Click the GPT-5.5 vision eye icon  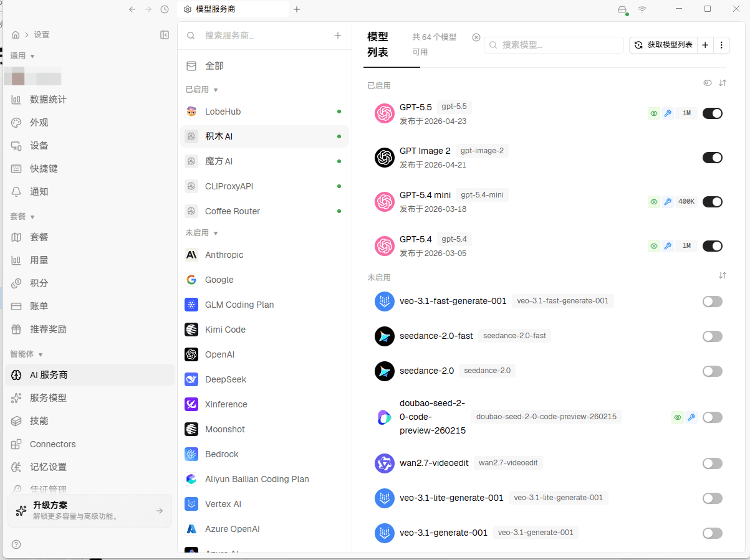coord(654,113)
